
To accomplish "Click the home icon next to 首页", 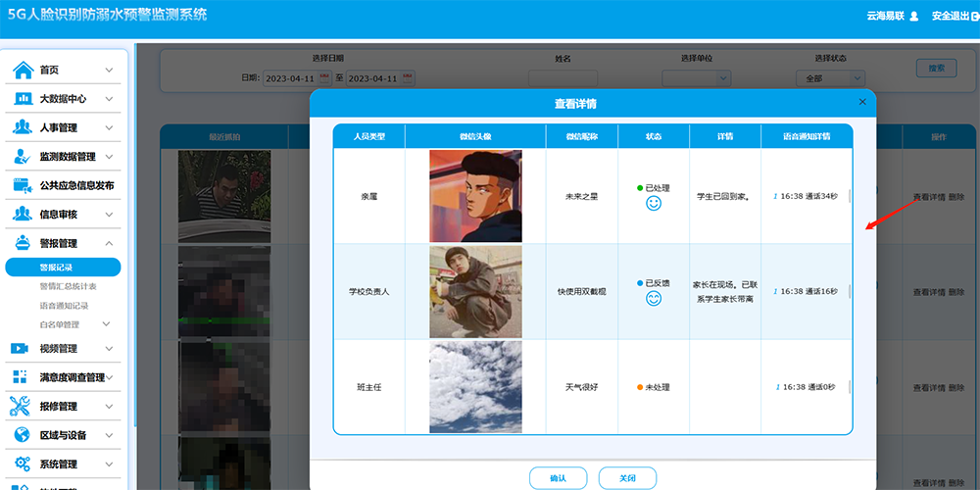I will coord(22,70).
